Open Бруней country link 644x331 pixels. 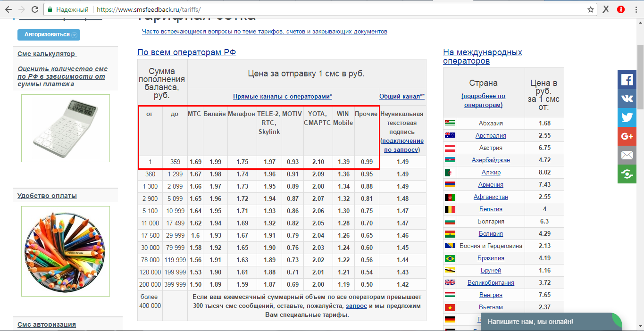coord(491,270)
